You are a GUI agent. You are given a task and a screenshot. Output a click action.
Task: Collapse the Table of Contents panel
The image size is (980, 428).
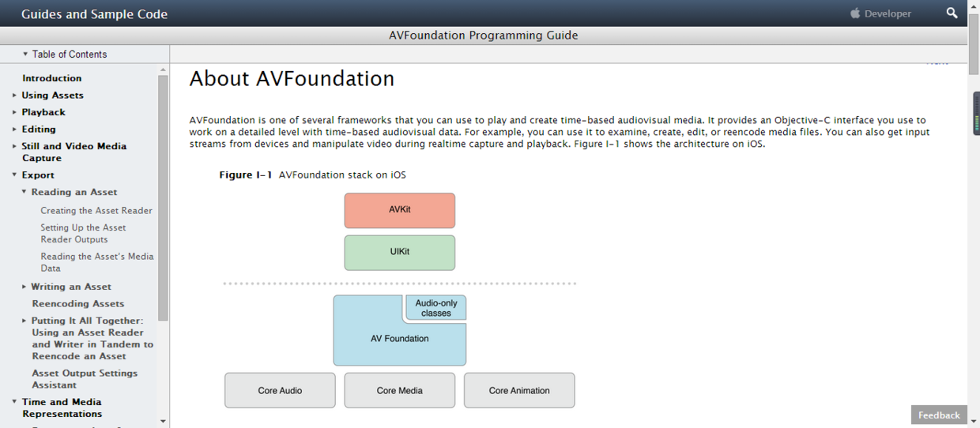click(25, 54)
